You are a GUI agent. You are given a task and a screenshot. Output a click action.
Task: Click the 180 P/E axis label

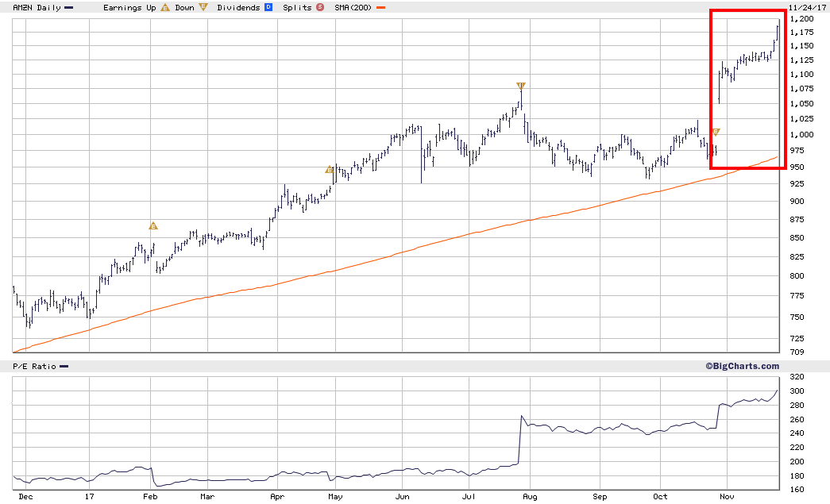point(797,476)
